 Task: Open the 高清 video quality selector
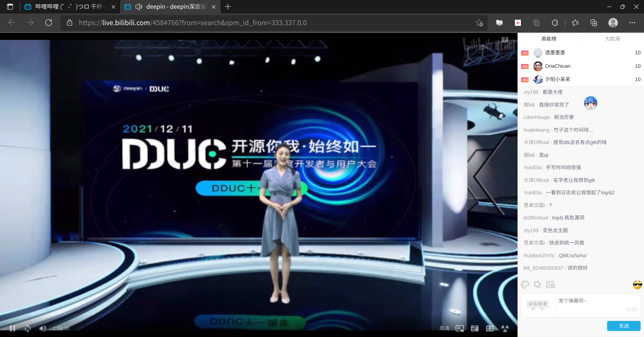pyautogui.click(x=444, y=328)
